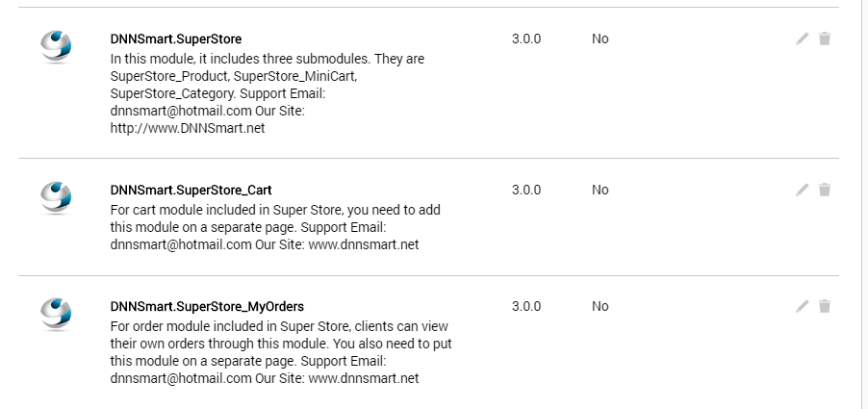This screenshot has height=409, width=868.
Task: Click version 3.0.0 in the SuperStore row
Action: pos(526,38)
